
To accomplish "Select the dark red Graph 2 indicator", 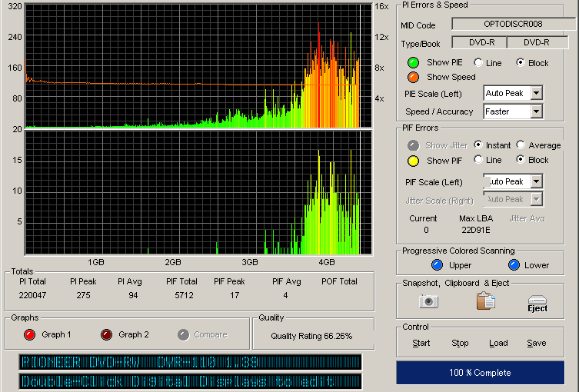I will [x=106, y=335].
